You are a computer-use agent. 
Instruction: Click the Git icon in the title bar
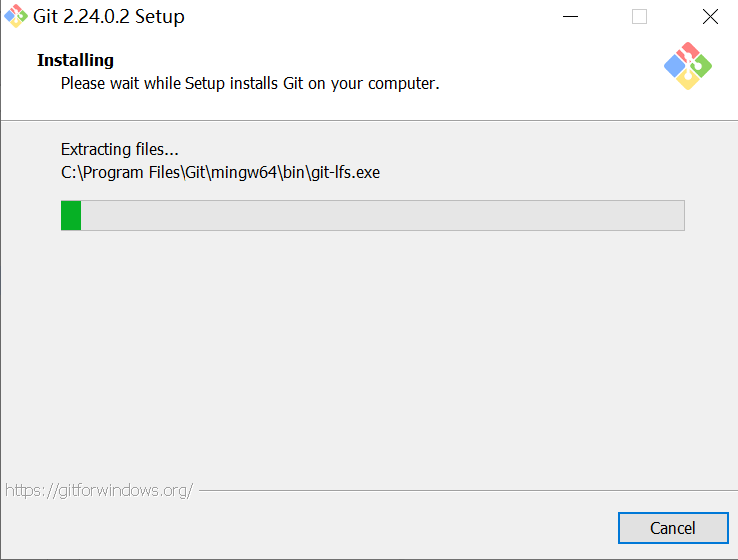point(16,16)
